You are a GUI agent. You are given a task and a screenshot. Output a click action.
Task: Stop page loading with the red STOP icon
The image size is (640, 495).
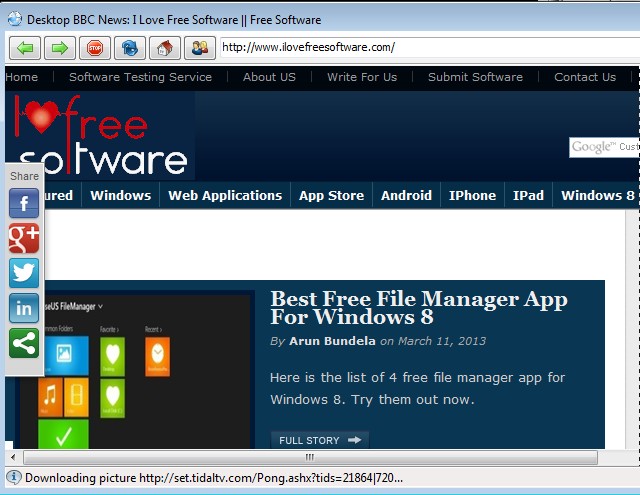95,48
